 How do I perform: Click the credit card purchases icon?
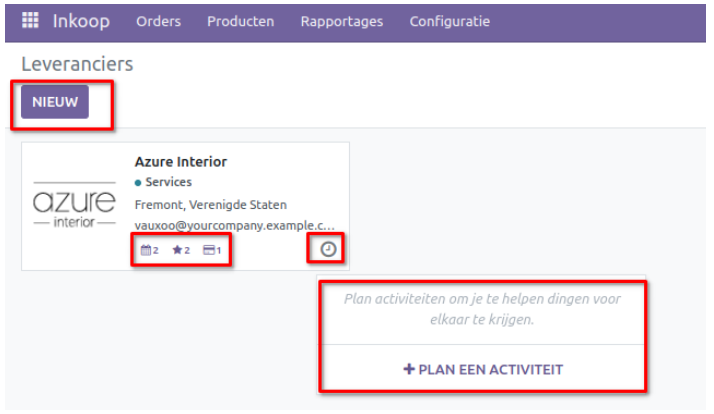pos(211,250)
